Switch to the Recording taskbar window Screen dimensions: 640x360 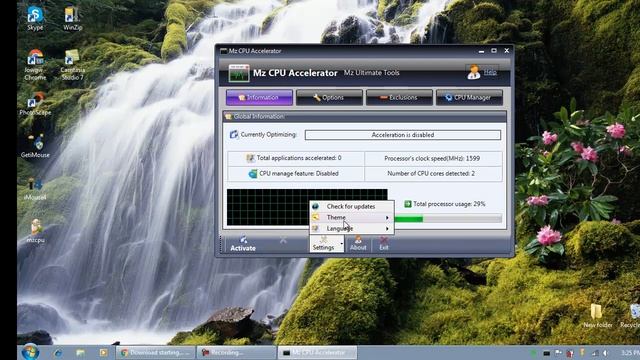tap(236, 353)
